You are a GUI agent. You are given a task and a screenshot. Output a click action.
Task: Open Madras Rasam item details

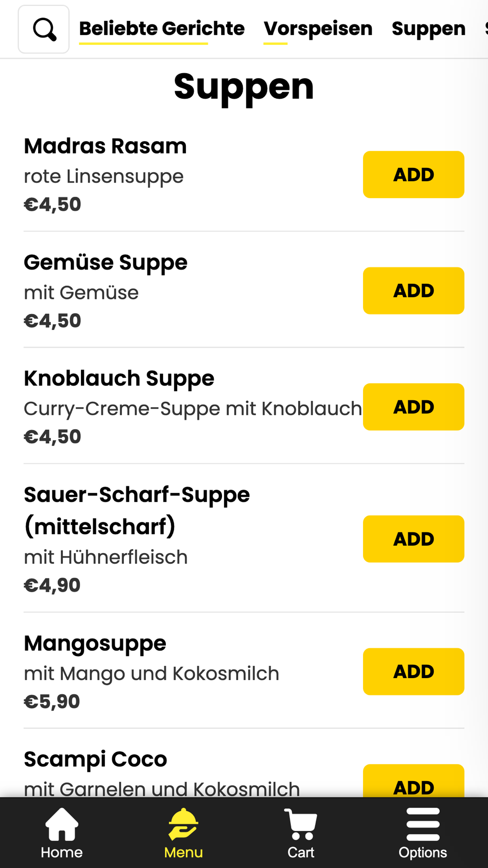(x=105, y=146)
